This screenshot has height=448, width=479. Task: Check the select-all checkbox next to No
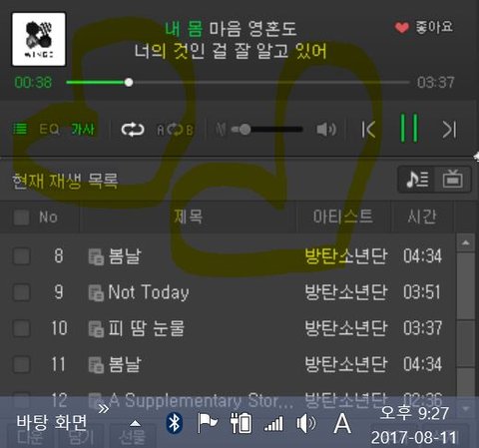(21, 218)
